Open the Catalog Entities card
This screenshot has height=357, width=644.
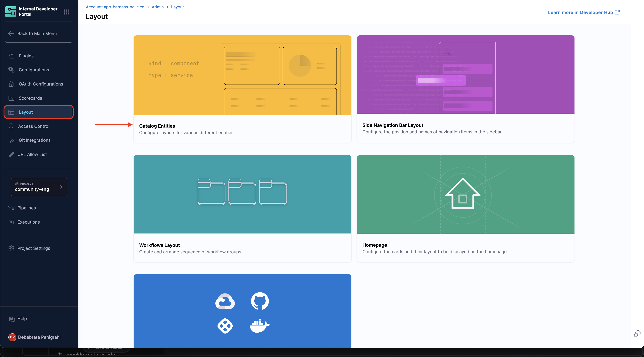[x=242, y=89]
